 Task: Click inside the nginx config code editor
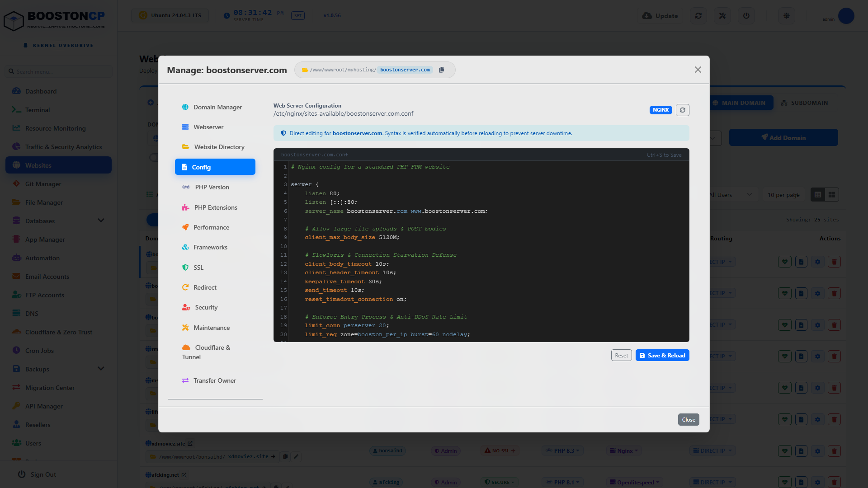tap(481, 251)
